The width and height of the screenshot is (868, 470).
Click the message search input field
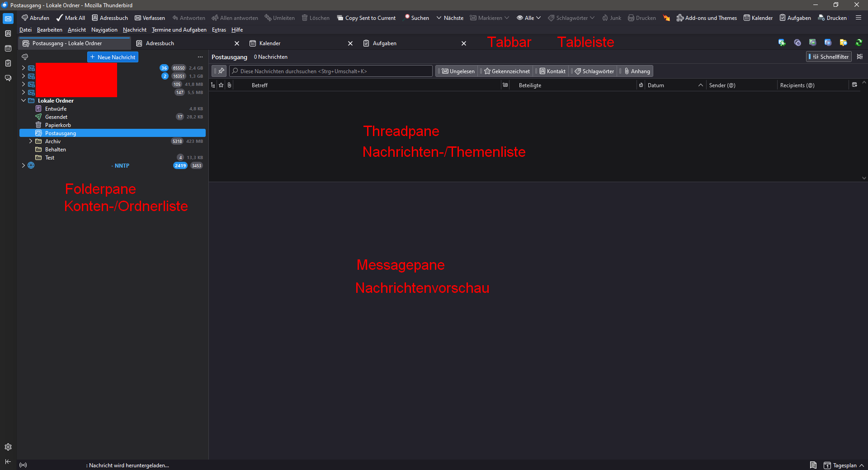pyautogui.click(x=332, y=71)
